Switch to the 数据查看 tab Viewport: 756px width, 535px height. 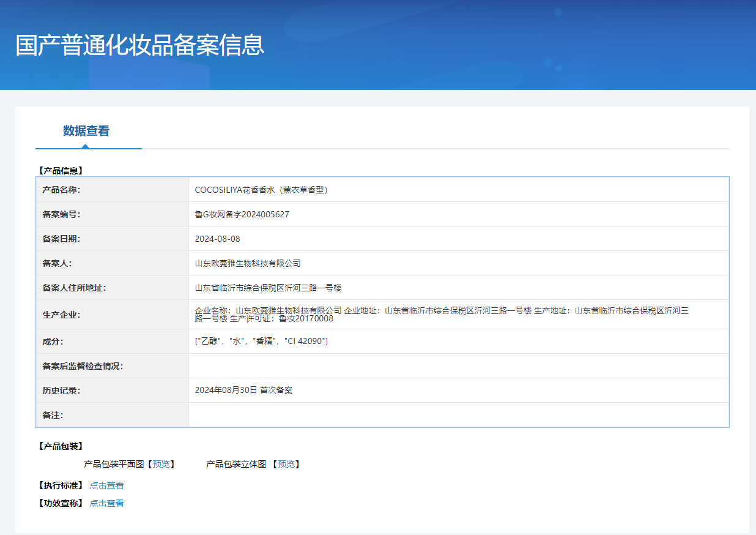(86, 131)
